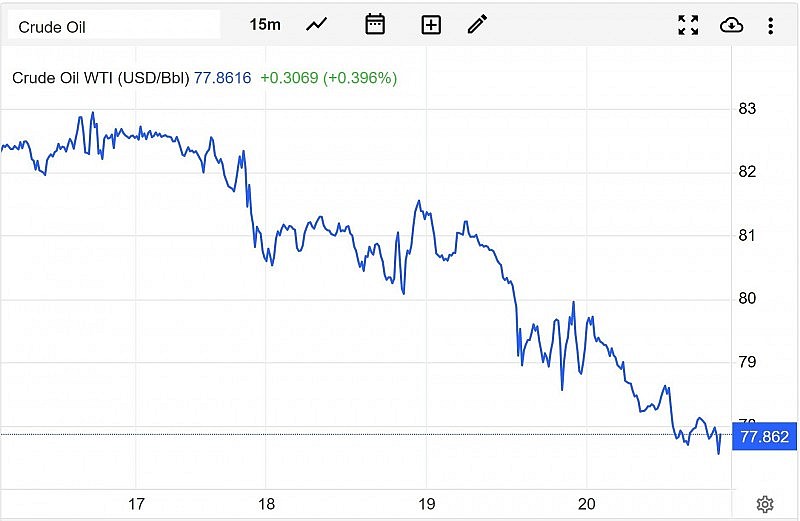Screen dimensions: 800x521
Task: Click the +0.3069 (+0.396%) change value
Action: tap(328, 77)
